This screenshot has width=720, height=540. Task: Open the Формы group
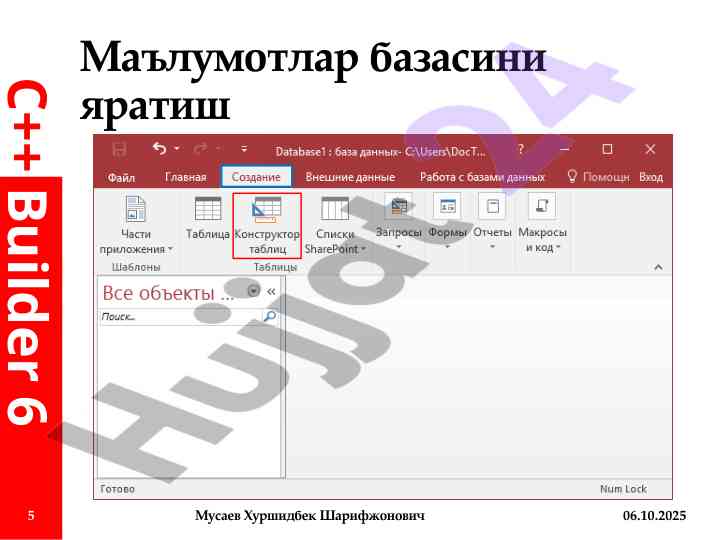point(447,220)
